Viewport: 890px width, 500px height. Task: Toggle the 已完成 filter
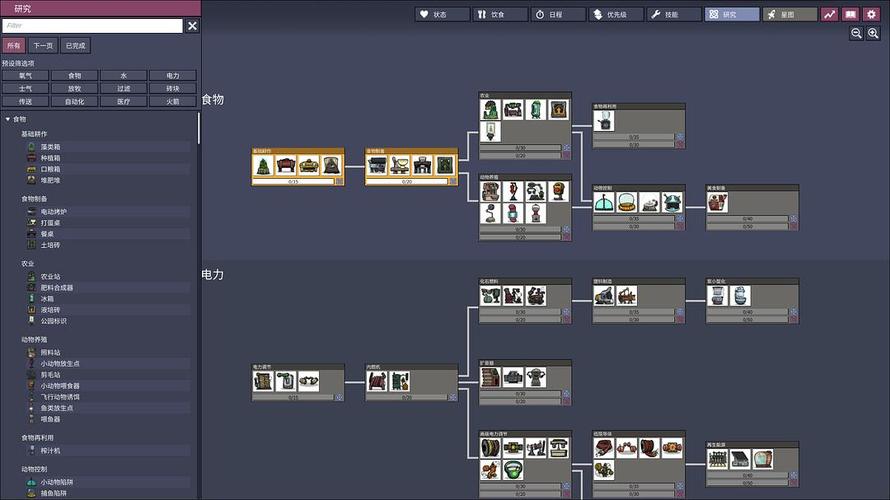pos(75,45)
